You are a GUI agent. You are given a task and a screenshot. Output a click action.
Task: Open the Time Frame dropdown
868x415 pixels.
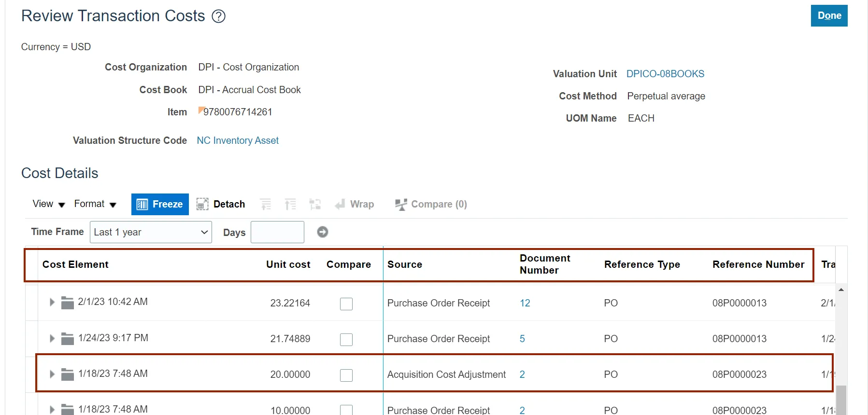[151, 232]
